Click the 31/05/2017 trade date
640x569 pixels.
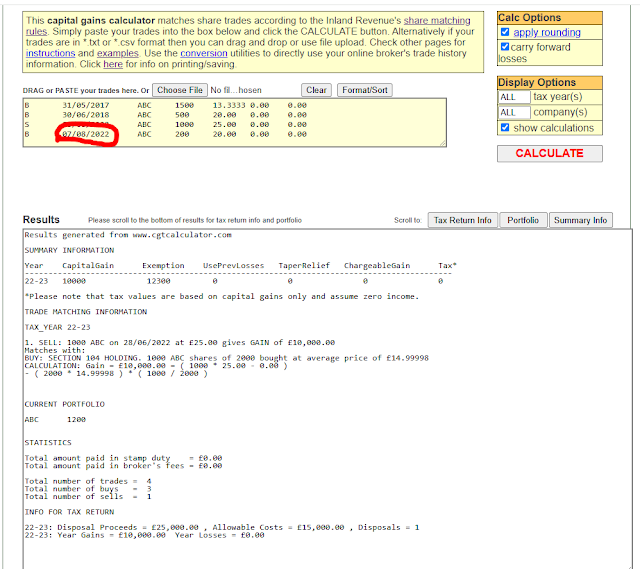(x=85, y=105)
